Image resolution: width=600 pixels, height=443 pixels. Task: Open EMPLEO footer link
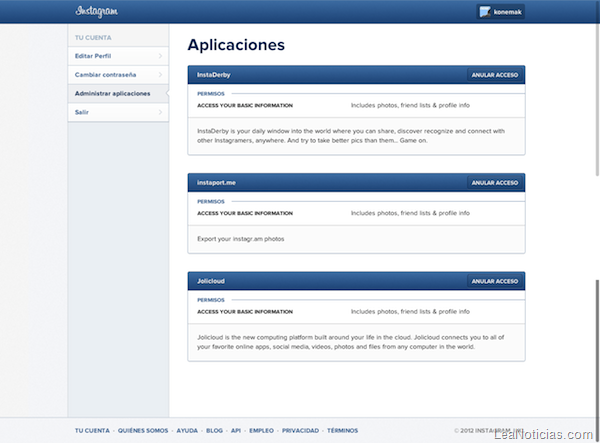point(261,430)
